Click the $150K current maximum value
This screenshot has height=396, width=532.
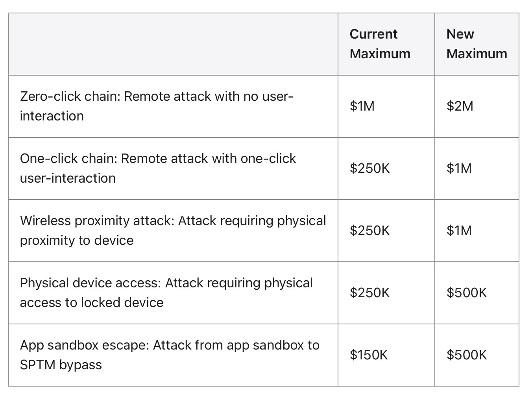point(369,355)
